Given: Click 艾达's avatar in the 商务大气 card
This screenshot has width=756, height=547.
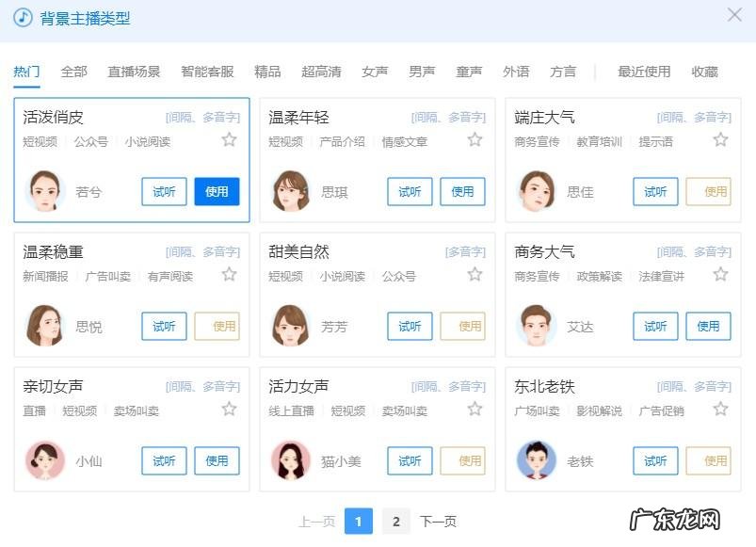Looking at the screenshot, I should coord(536,326).
